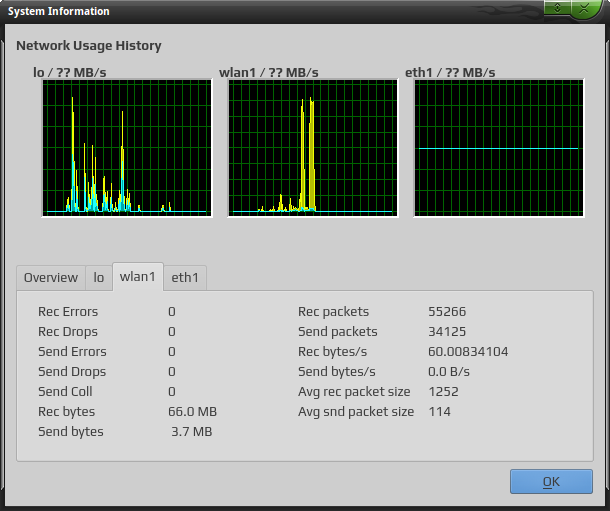
Task: Click the wlan1 network usage graph
Action: [x=313, y=148]
